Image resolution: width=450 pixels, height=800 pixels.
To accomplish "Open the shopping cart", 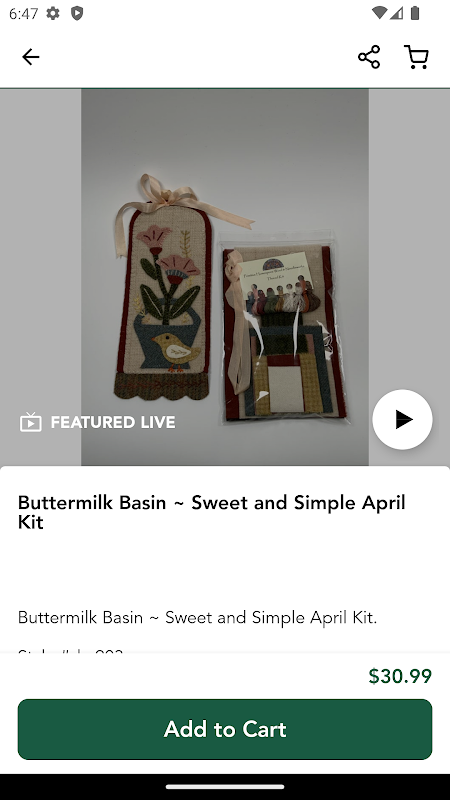I will [x=416, y=57].
